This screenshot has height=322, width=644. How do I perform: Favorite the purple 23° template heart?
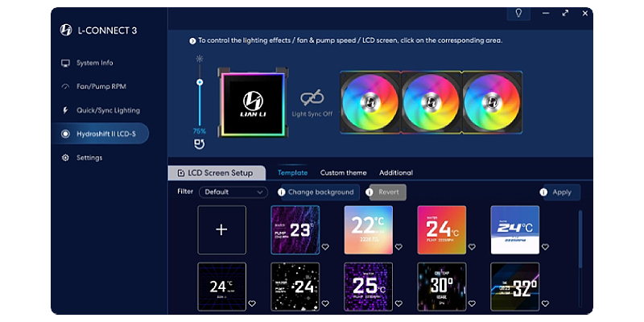(325, 247)
